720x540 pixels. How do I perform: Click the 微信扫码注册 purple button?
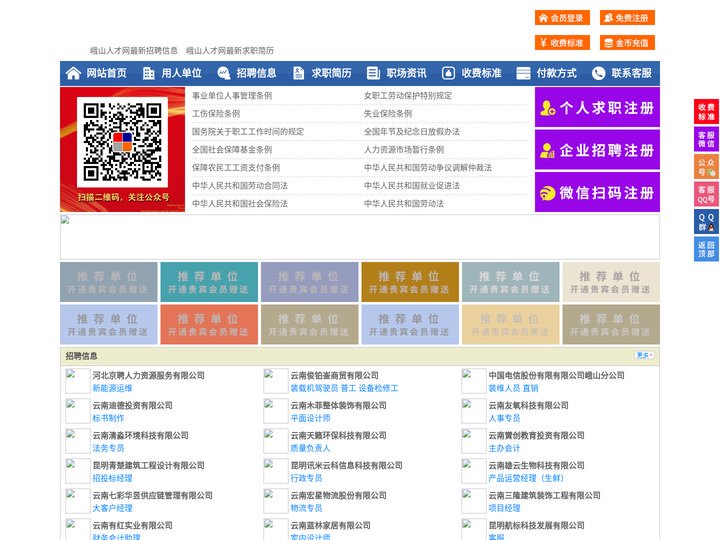pos(597,192)
